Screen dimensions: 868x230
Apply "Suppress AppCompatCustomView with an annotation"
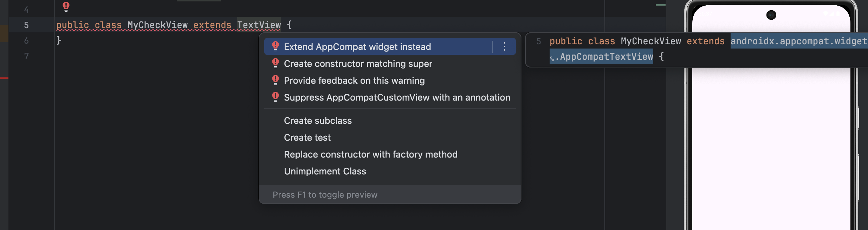point(397,97)
